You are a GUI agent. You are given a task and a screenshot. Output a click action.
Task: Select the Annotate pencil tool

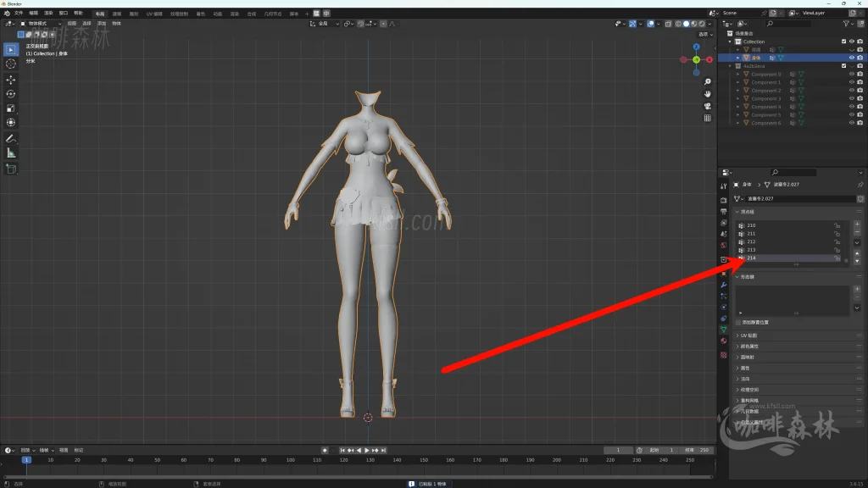point(10,139)
